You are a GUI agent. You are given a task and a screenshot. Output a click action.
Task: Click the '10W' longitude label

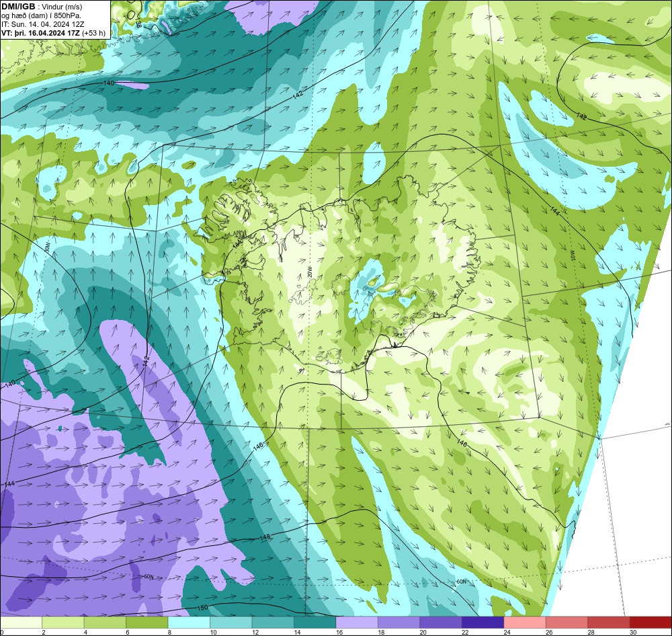pyautogui.click(x=573, y=256)
